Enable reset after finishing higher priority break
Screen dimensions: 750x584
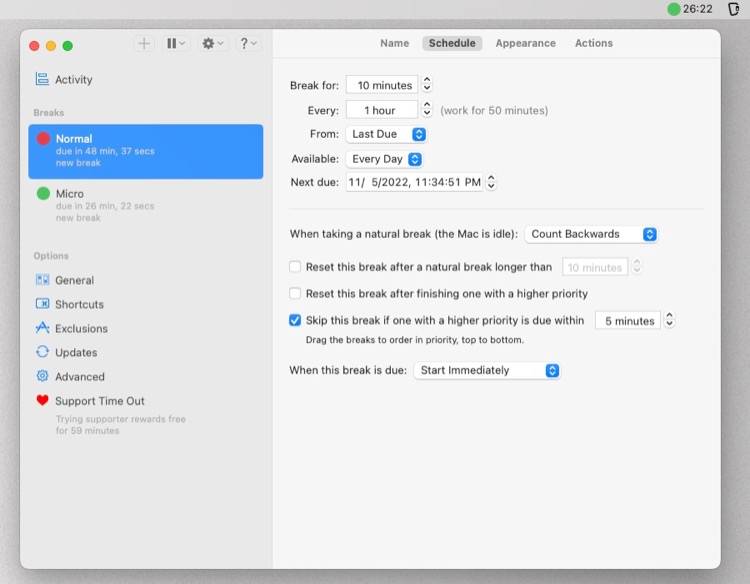[x=295, y=293]
